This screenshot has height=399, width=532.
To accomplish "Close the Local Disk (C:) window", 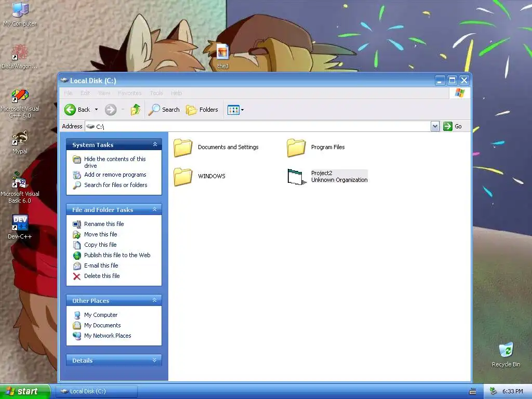I will (x=464, y=81).
